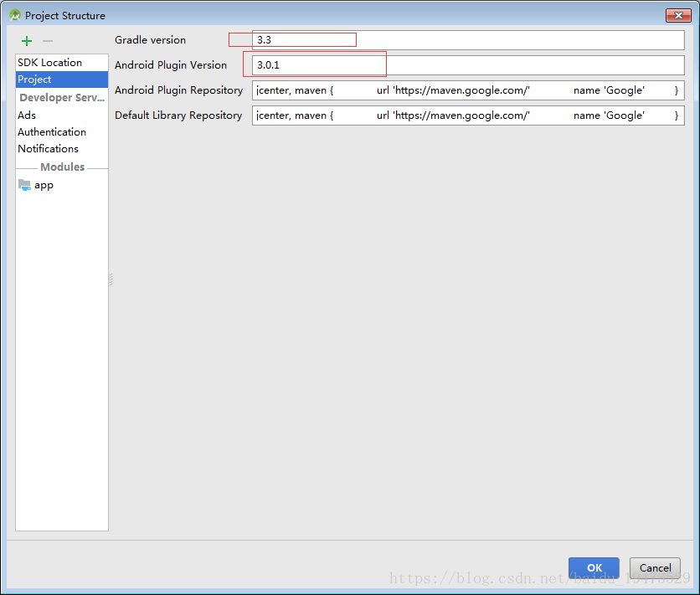Click the sidebar splitter handle
Image resolution: width=700 pixels, height=595 pixels.
click(111, 280)
